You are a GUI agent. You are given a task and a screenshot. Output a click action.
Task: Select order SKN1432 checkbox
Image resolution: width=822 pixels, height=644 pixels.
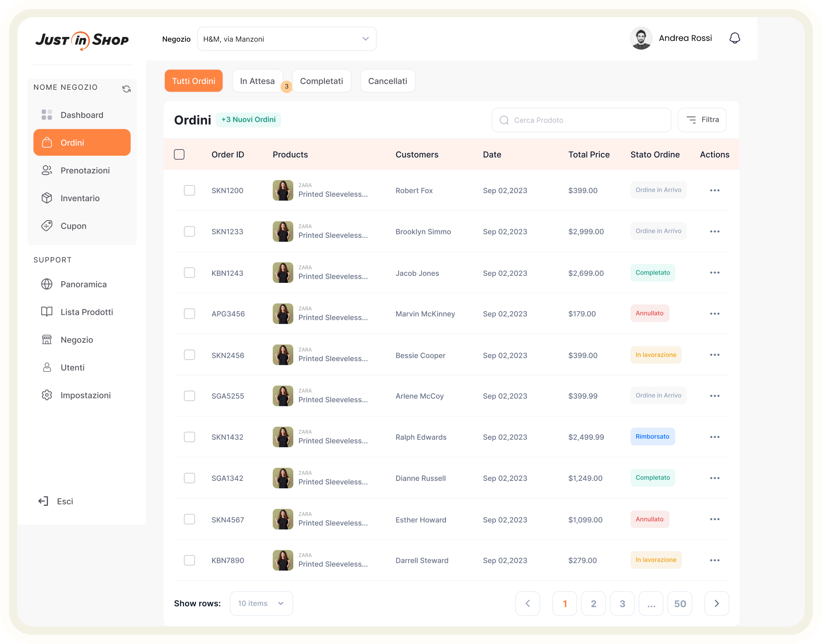coord(190,437)
